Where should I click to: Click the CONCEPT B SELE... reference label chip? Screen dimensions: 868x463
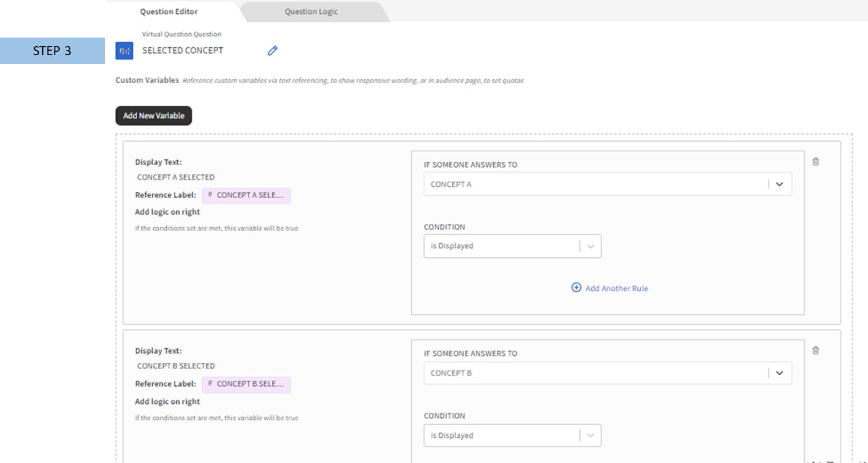pos(246,384)
